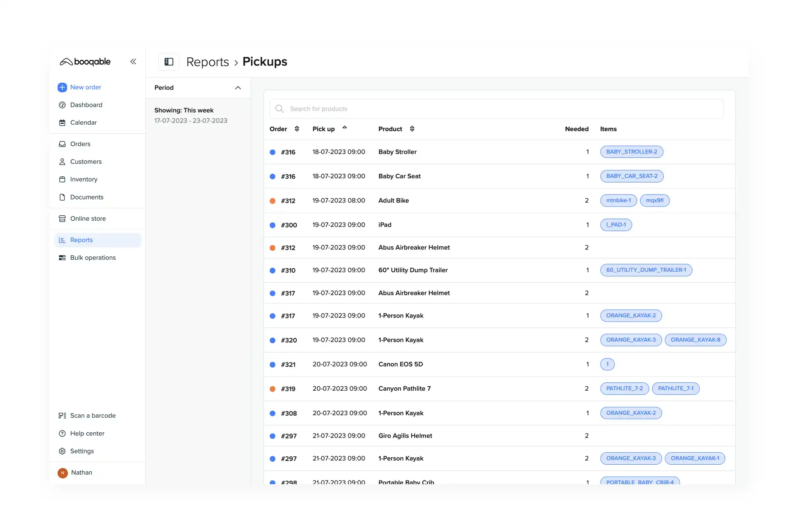Screen dimensions: 798x532
Task: Select the Online store menu item
Action: pyautogui.click(x=88, y=219)
